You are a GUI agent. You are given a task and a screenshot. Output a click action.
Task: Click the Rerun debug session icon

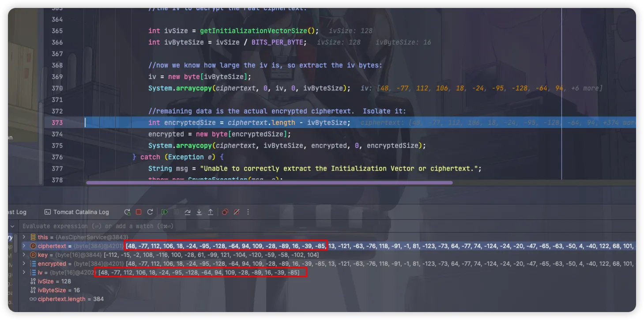[x=127, y=212]
